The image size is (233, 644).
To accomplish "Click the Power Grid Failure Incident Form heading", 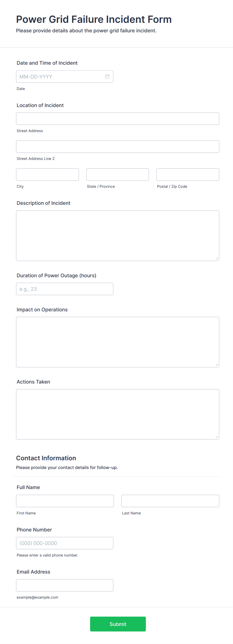I will click(x=94, y=19).
